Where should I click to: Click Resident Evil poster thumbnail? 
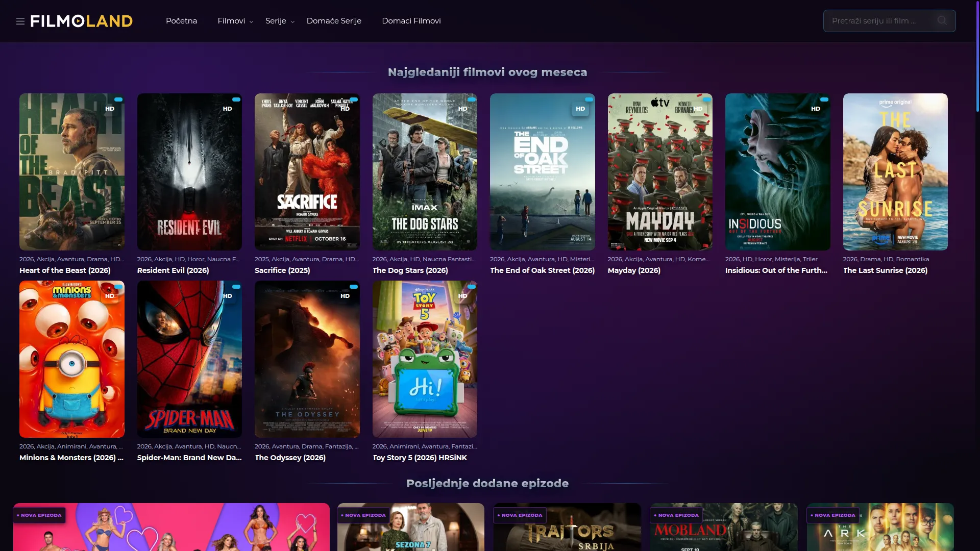tap(189, 172)
